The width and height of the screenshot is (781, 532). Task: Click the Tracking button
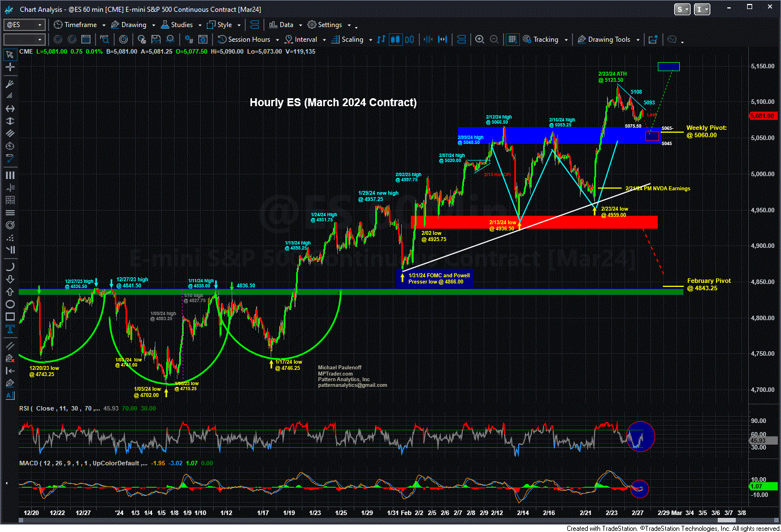click(x=541, y=40)
